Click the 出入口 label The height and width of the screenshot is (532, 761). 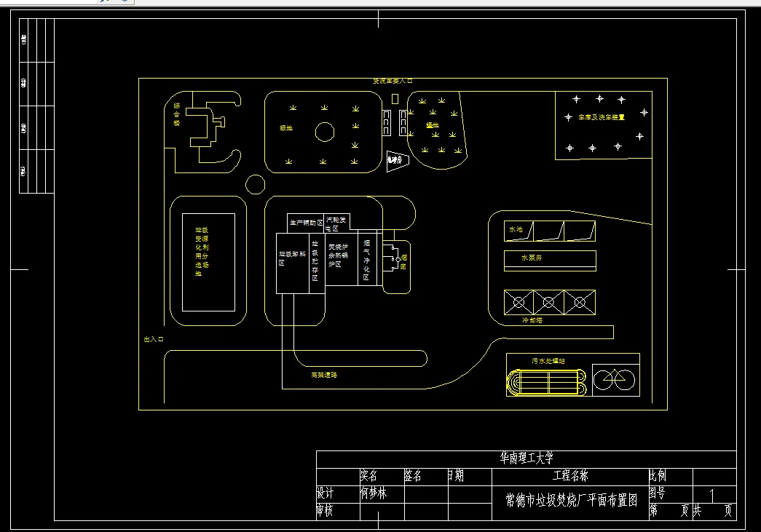tap(154, 339)
